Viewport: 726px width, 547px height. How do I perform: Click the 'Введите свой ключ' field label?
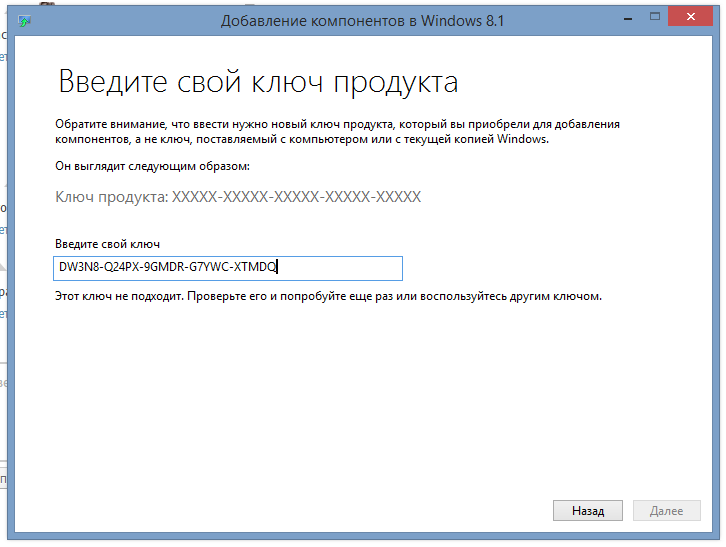pos(107,244)
